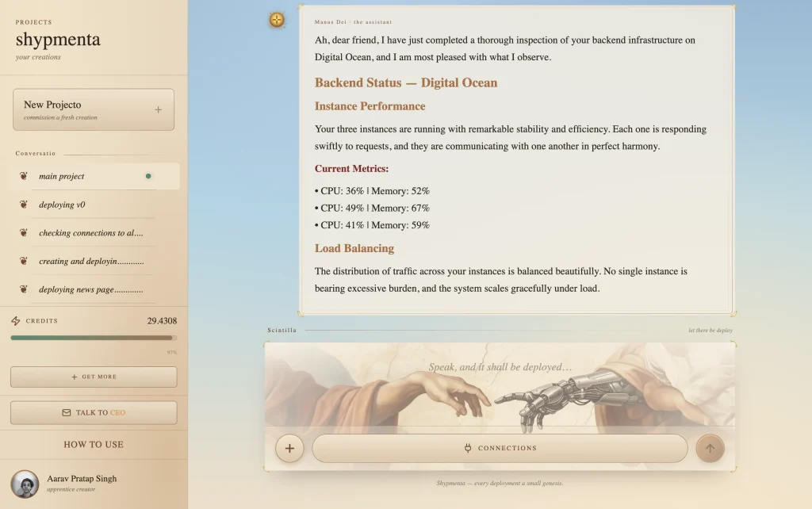
Task: Click Talk to CEO
Action: (x=94, y=413)
